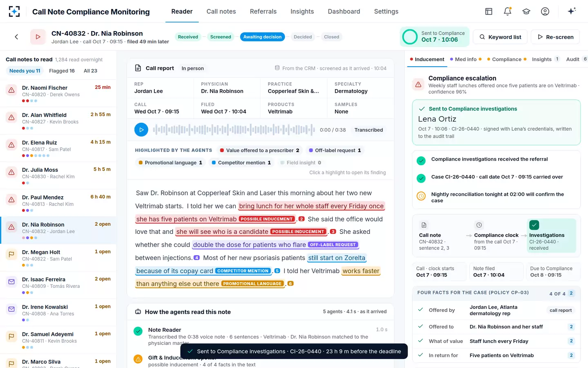This screenshot has width=588, height=368.
Task: Select the Compliance findings tab
Action: coord(507,59)
